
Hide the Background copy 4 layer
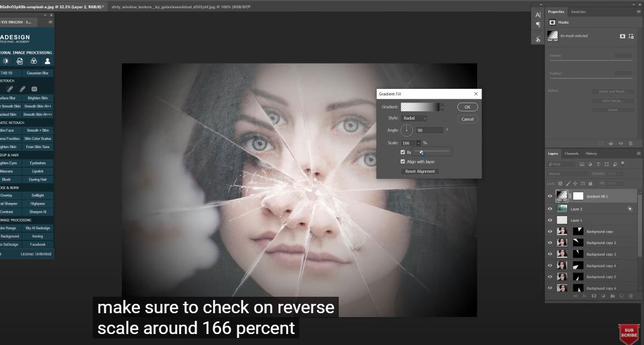[x=550, y=266]
